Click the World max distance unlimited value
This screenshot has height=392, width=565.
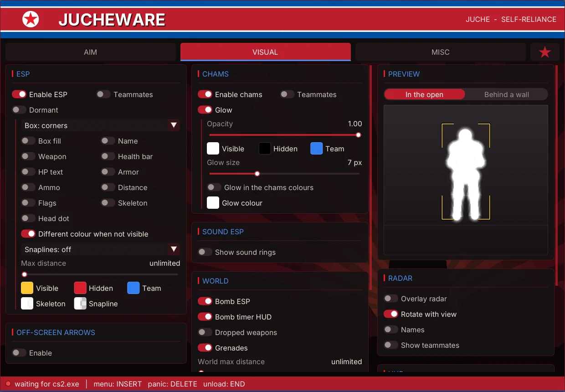pyautogui.click(x=347, y=361)
